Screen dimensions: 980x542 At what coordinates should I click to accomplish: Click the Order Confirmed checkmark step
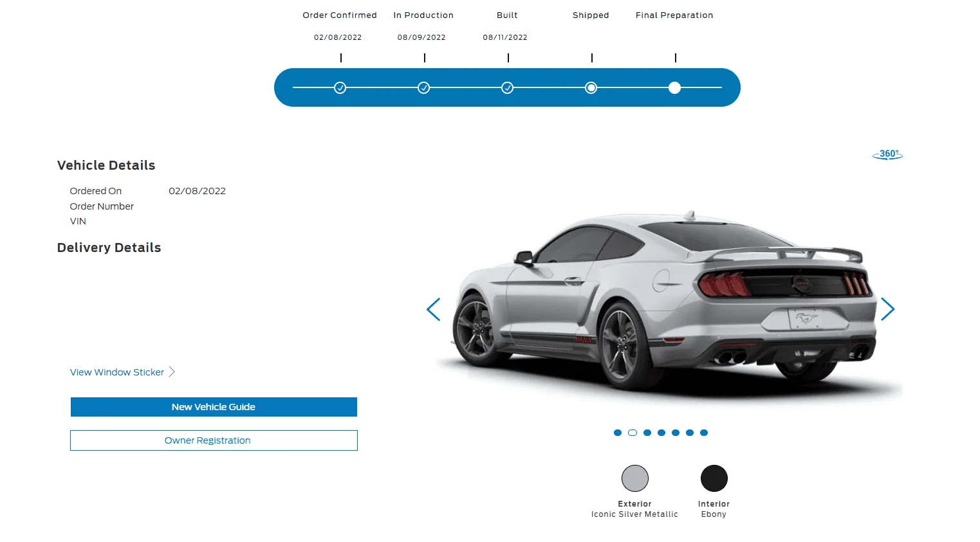(340, 88)
